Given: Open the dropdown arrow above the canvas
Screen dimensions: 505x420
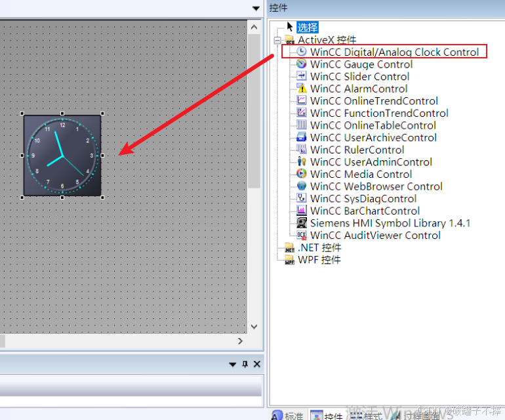Looking at the screenshot, I should pos(256,9).
